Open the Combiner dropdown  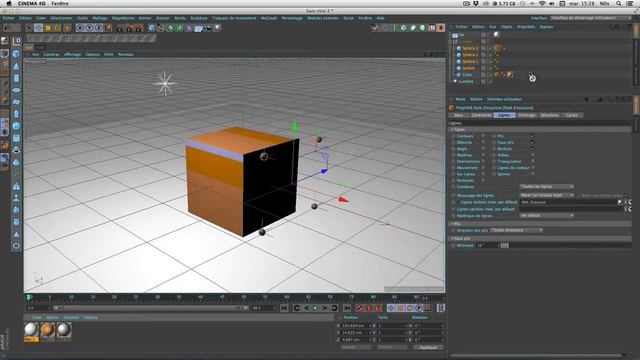click(x=547, y=187)
